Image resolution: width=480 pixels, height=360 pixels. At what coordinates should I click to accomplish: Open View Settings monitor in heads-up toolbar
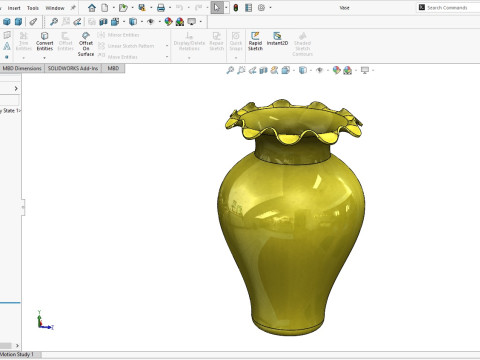[x=365, y=70]
